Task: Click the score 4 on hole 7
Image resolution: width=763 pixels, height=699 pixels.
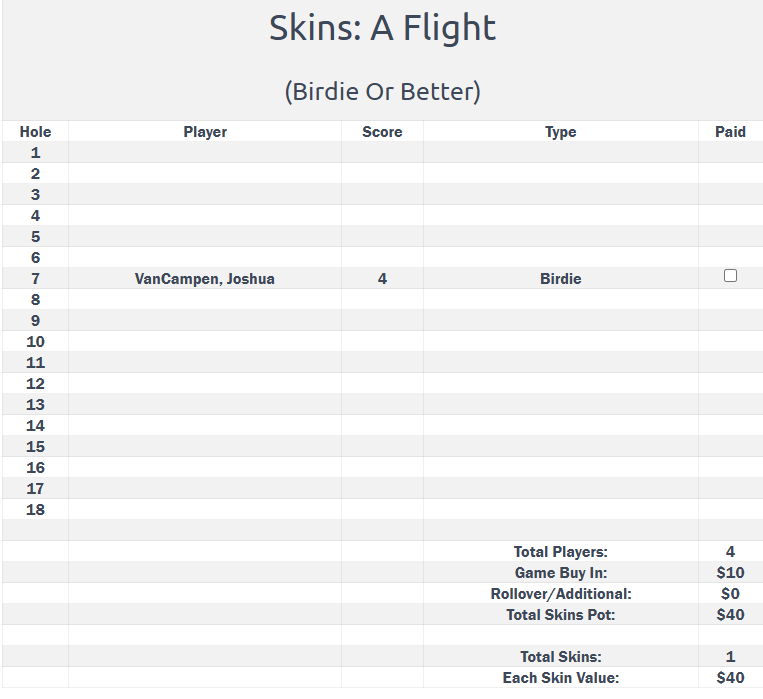Action: click(382, 279)
